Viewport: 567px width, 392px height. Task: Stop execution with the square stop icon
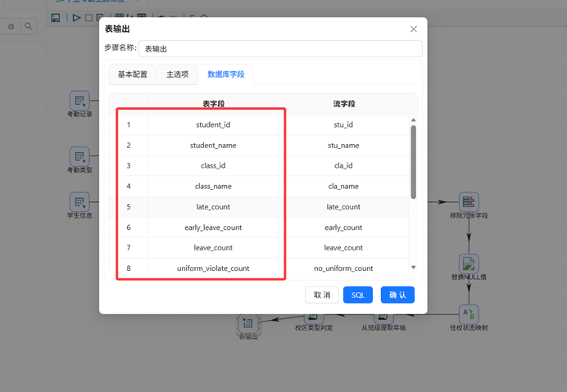click(88, 18)
